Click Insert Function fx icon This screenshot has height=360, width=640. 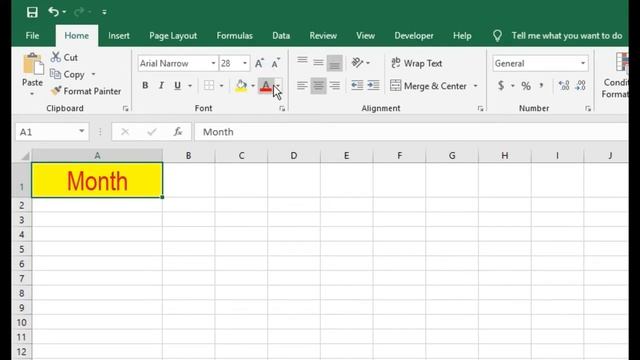pos(178,131)
